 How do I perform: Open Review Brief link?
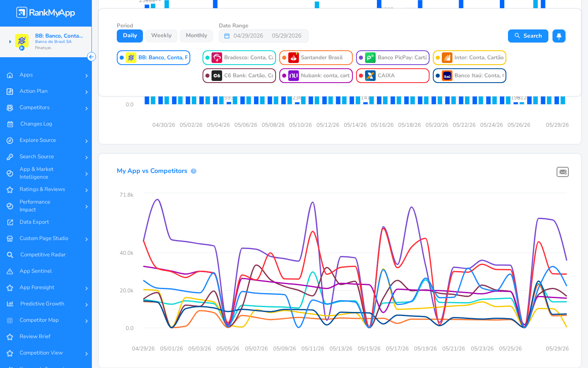(35, 337)
